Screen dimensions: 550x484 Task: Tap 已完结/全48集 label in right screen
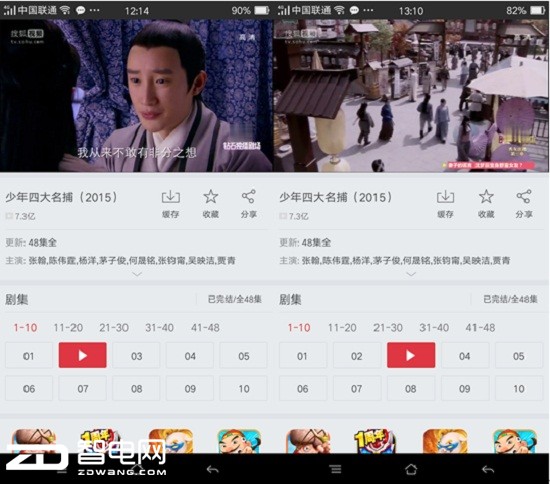tap(510, 299)
